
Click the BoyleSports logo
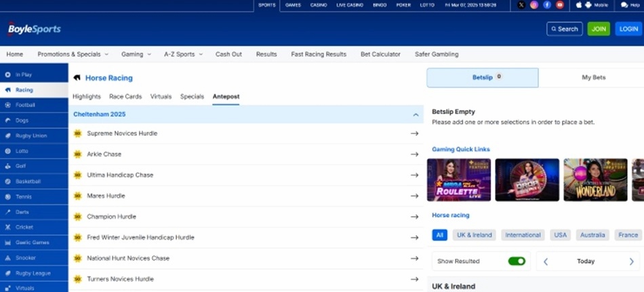[x=34, y=29]
